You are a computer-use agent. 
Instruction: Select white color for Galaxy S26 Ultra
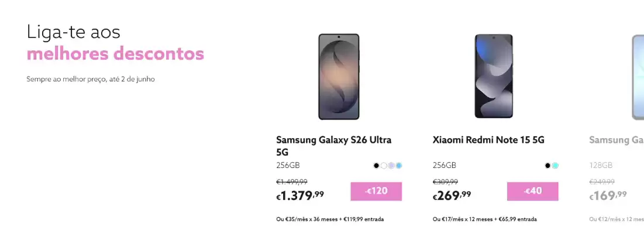tap(384, 166)
